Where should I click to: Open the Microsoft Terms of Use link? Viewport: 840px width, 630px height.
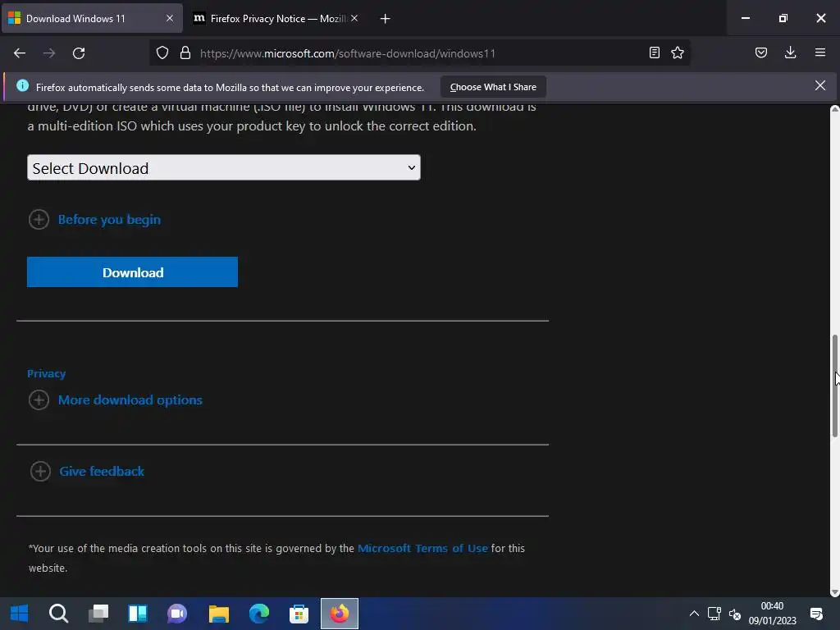pos(422,548)
